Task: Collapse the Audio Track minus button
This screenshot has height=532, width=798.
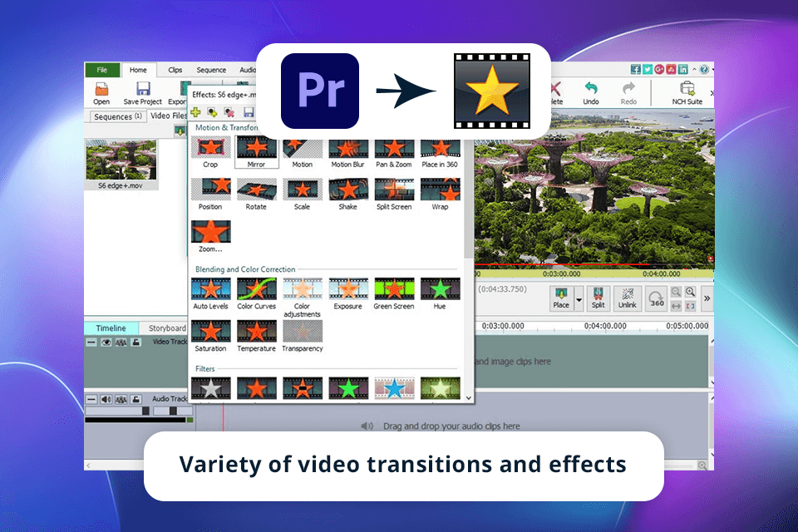Action: (91, 400)
